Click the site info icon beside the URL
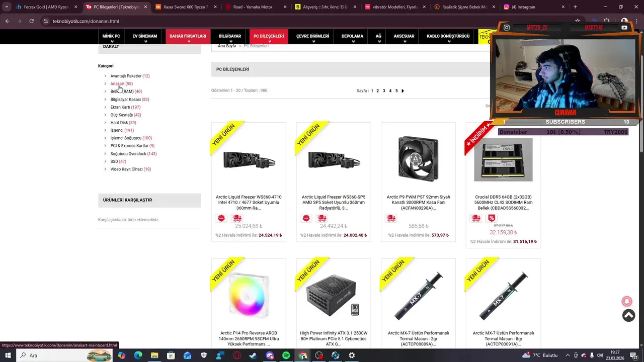Viewport: 644px width, 362px height. click(x=45, y=21)
